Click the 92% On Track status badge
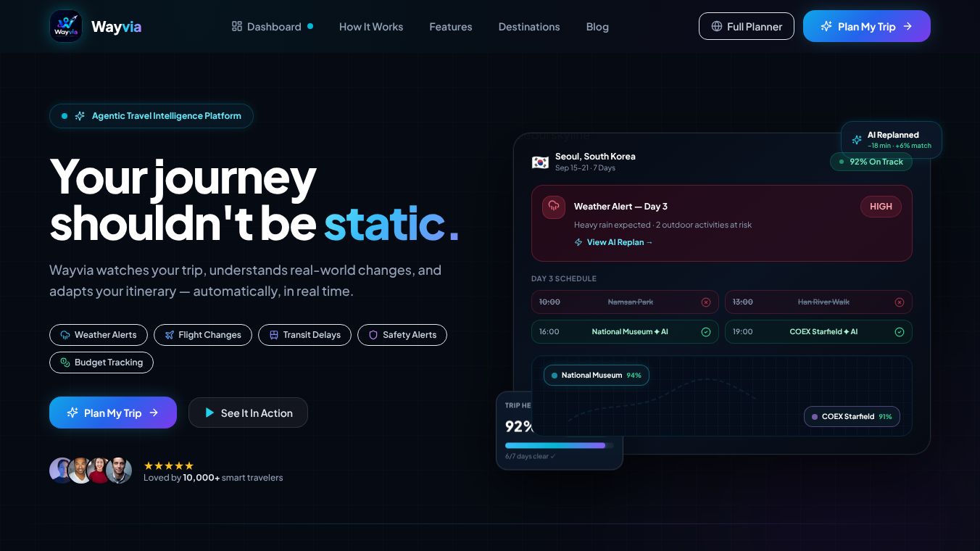 pyautogui.click(x=871, y=162)
